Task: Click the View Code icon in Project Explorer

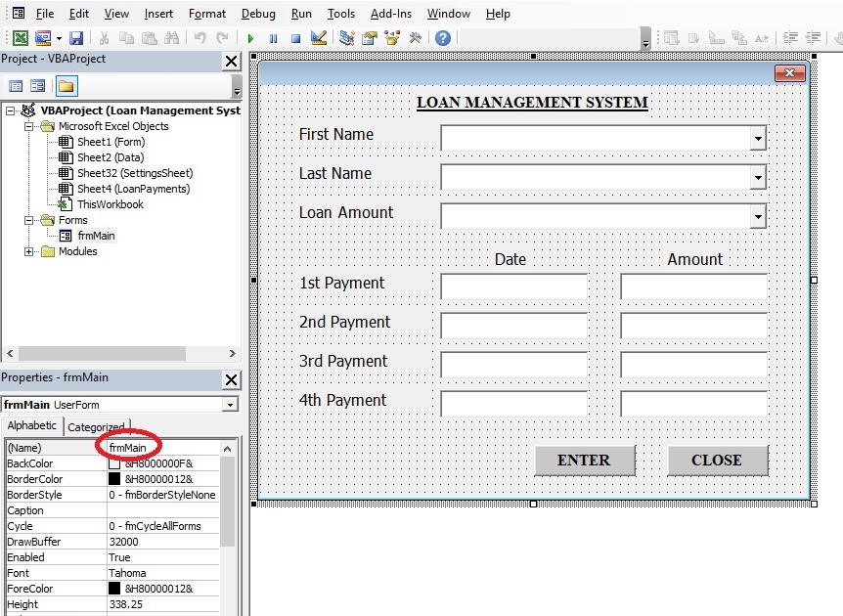Action: click(x=17, y=86)
